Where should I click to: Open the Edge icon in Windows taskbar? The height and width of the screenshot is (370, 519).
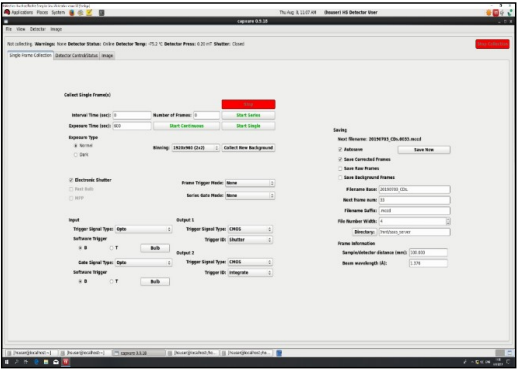tap(36, 362)
